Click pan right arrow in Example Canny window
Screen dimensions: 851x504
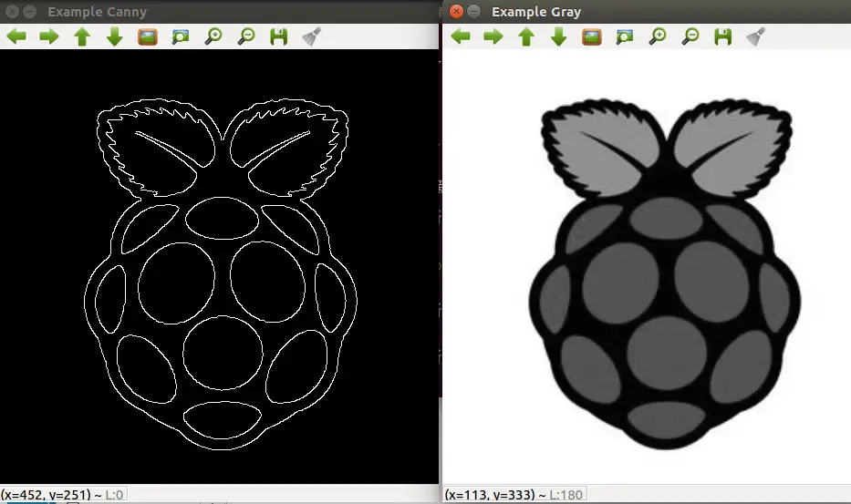click(49, 36)
